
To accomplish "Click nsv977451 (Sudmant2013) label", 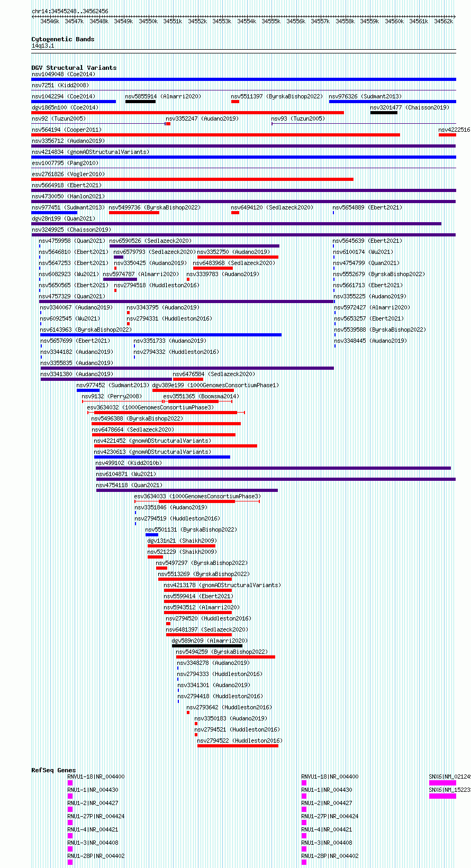I will (x=68, y=207).
